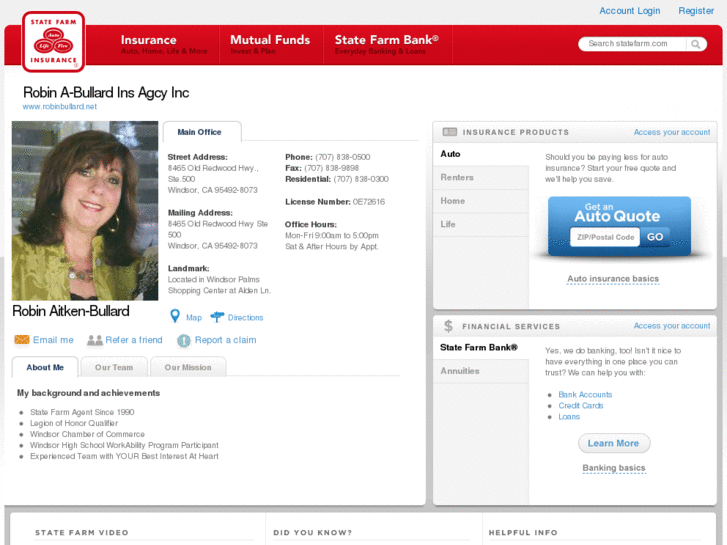Select the Main Office tab
Image resolution: width=727 pixels, height=545 pixels.
[x=202, y=132]
